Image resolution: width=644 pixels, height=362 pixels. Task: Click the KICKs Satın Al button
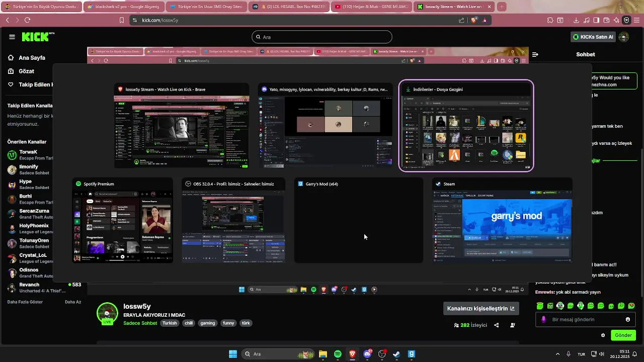[x=593, y=37]
